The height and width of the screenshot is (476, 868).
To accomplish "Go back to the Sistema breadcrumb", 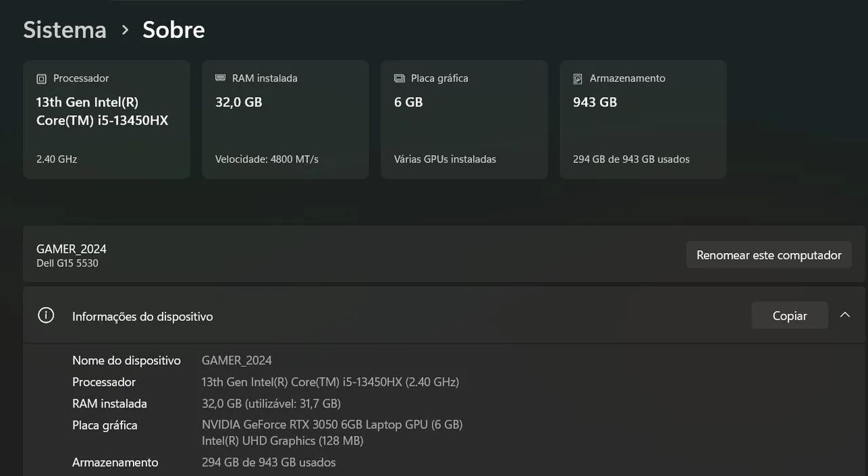I will click(x=65, y=30).
